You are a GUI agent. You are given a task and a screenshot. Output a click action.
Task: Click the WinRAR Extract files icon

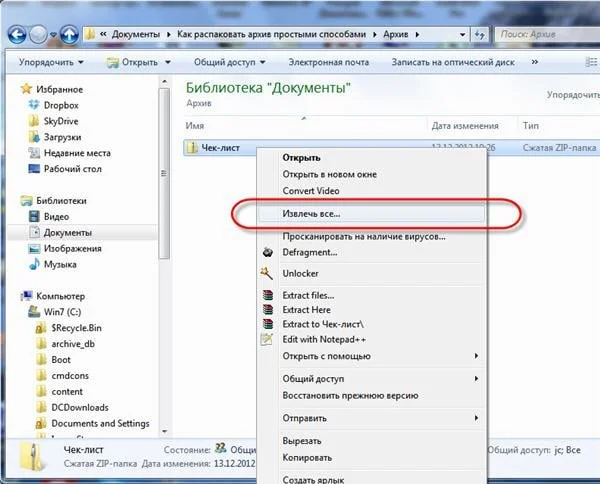(x=268, y=295)
